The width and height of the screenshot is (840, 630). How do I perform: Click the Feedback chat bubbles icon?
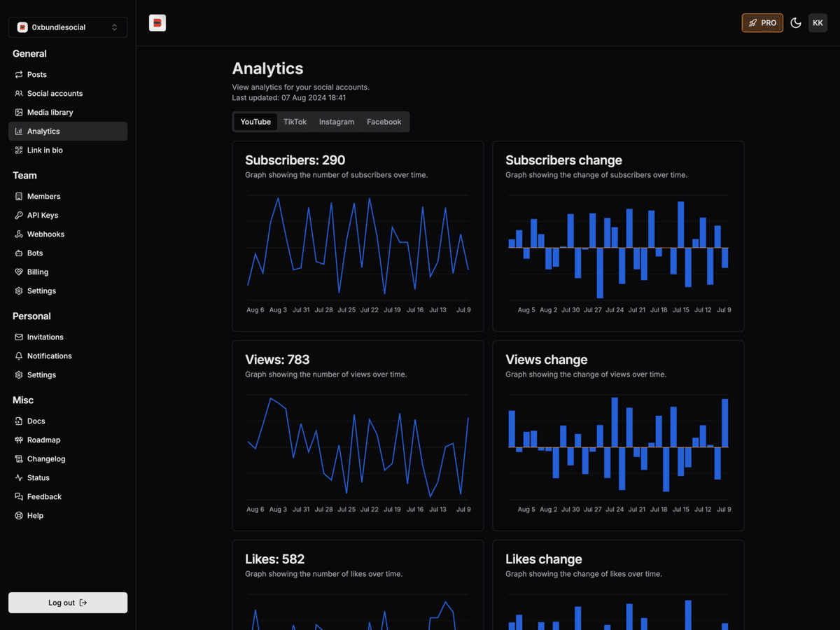[19, 496]
